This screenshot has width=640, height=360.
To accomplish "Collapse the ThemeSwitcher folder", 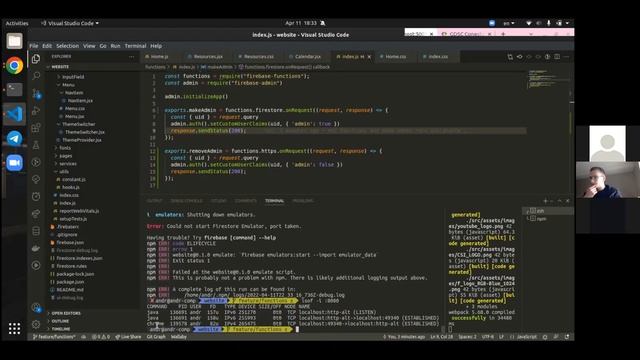I will coord(78,124).
